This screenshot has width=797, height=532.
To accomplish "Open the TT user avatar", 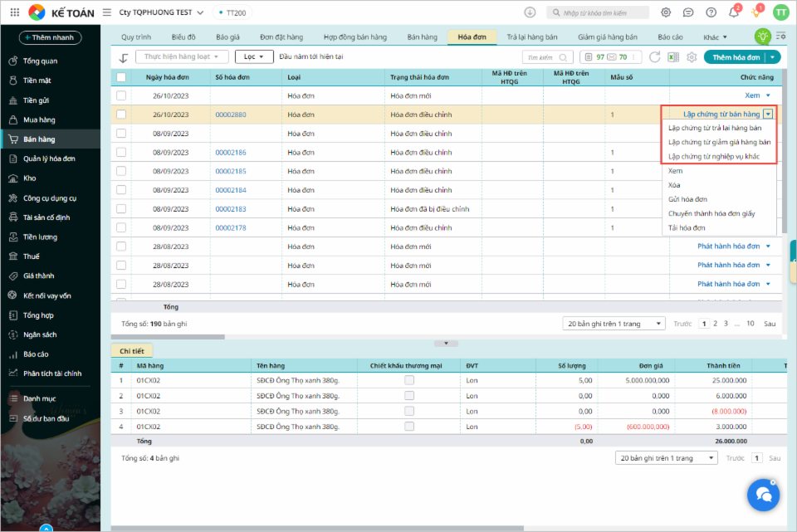I will (780, 12).
